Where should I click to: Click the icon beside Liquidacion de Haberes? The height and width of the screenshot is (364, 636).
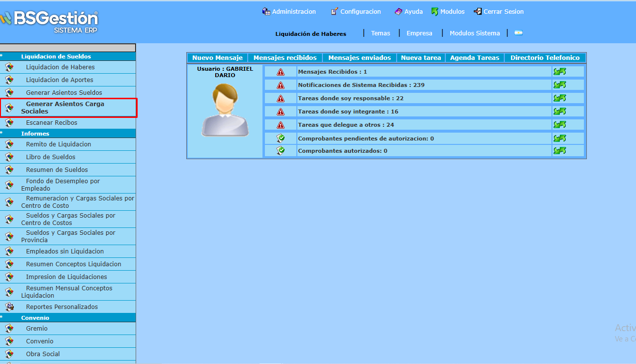[9, 67]
